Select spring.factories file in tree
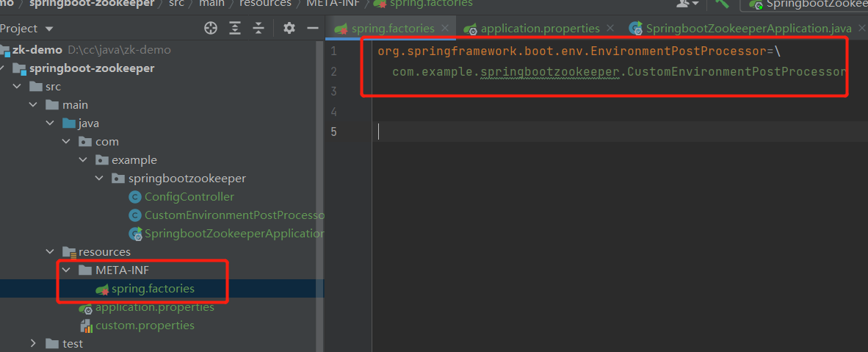The height and width of the screenshot is (352, 868). point(153,288)
